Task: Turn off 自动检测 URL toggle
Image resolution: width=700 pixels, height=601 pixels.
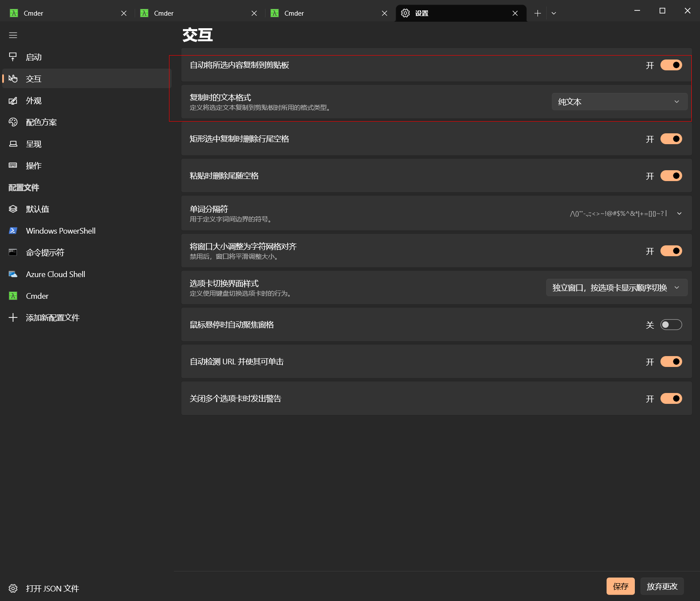Action: click(x=671, y=362)
